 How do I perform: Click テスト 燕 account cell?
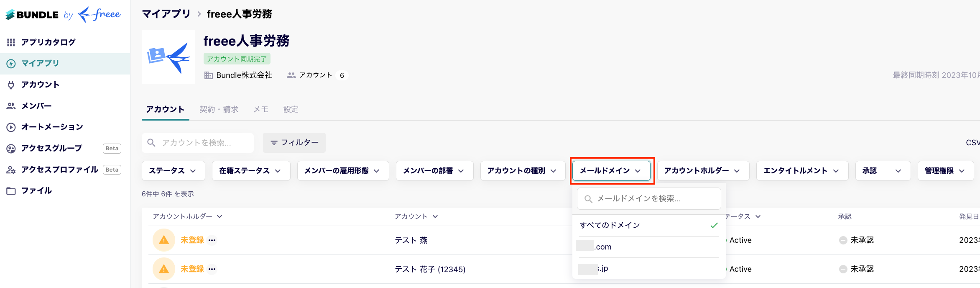411,240
